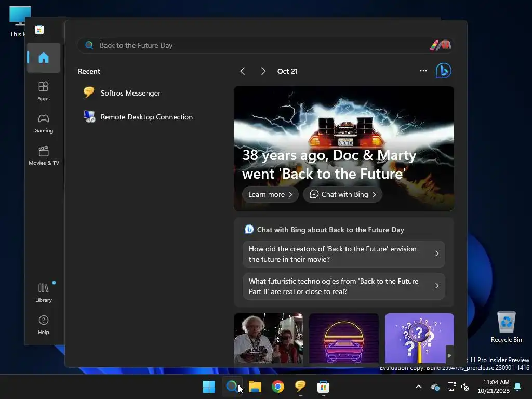Click the network tray icon
The image size is (532, 399).
[451, 387]
